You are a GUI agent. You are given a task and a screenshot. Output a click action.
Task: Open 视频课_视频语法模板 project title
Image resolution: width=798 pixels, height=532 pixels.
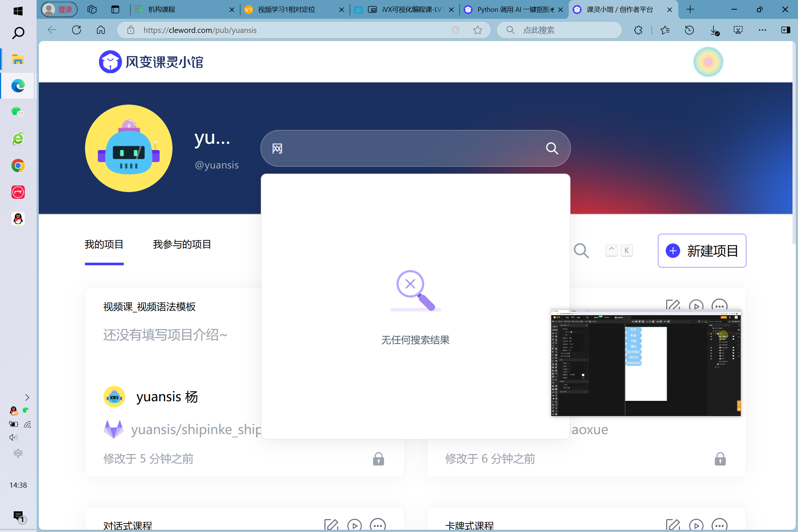(x=149, y=307)
